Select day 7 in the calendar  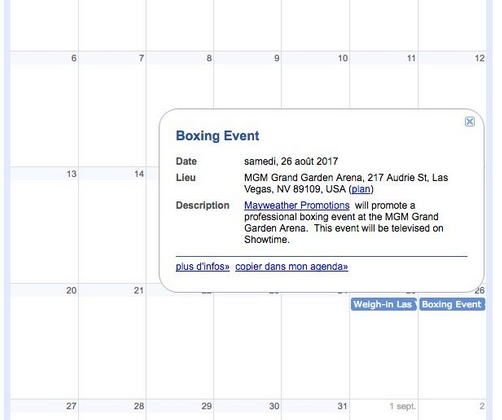point(141,58)
